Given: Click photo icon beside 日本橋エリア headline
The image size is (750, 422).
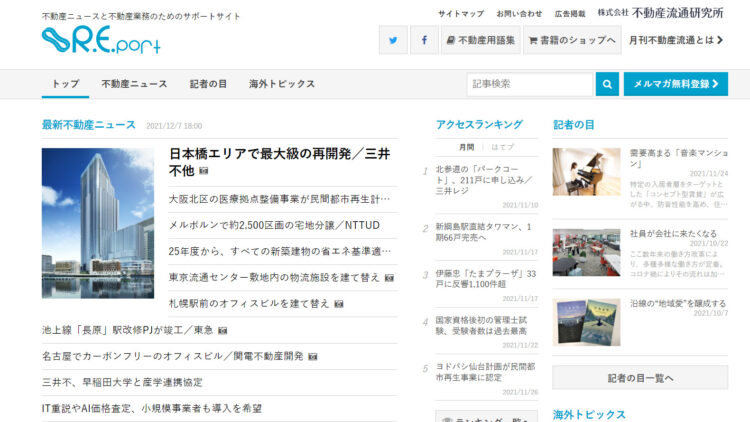Looking at the screenshot, I should (204, 171).
